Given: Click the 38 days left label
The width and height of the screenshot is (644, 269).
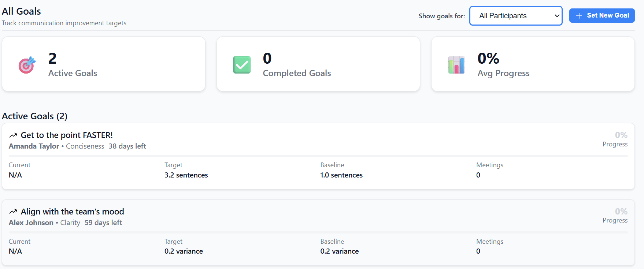Looking at the screenshot, I should click(x=127, y=146).
